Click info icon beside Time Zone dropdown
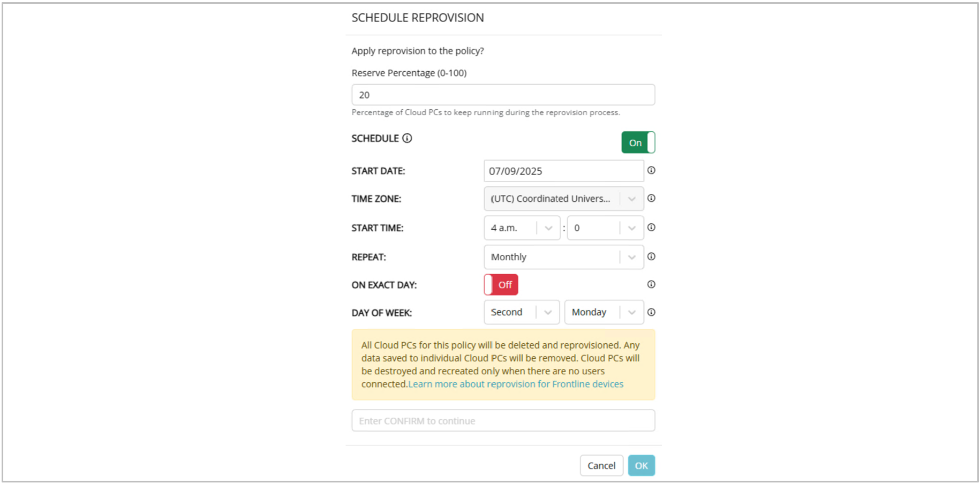980x483 pixels. coord(651,198)
